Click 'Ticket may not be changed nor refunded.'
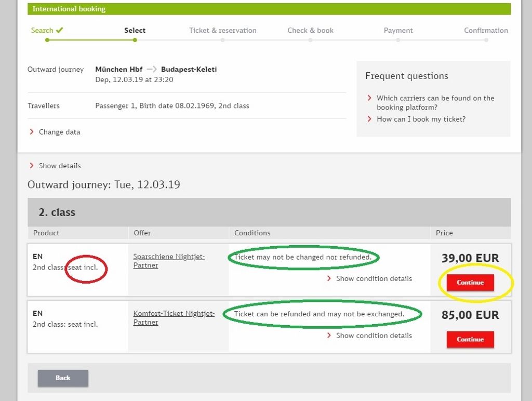Image resolution: width=532 pixels, height=401 pixels. [x=303, y=257]
